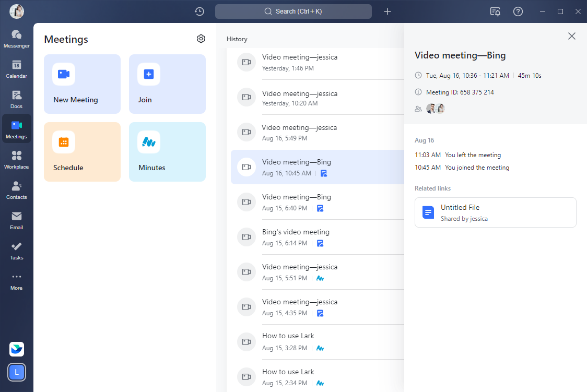The width and height of the screenshot is (587, 392).
Task: Click participant avatars in meeting details
Action: coord(436,109)
